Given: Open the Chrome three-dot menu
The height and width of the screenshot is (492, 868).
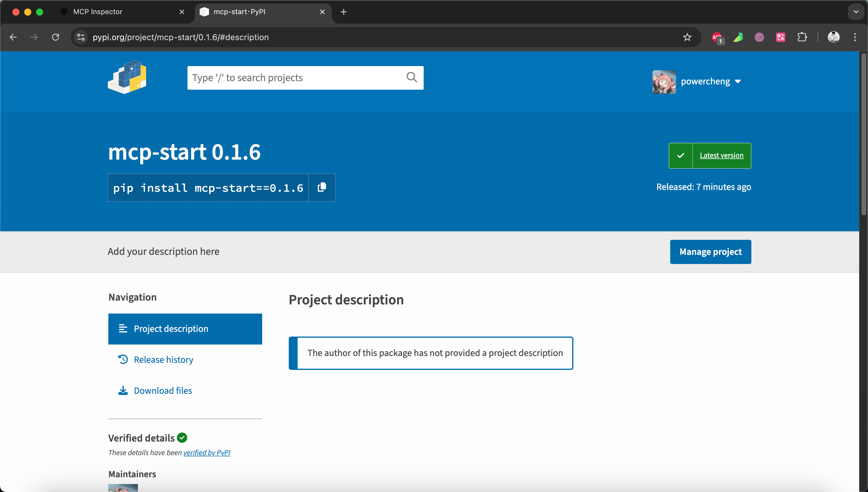Looking at the screenshot, I should pos(855,37).
